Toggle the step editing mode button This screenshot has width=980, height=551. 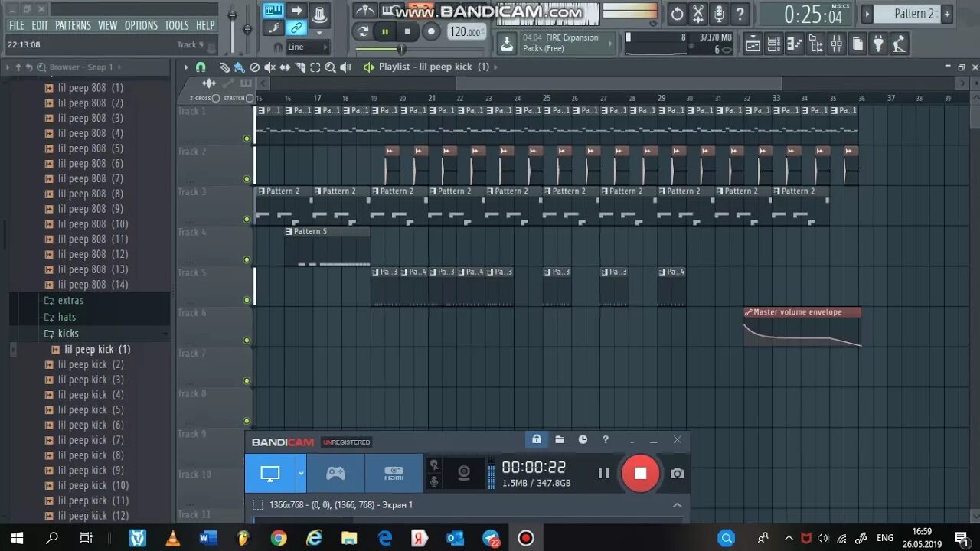click(x=273, y=28)
